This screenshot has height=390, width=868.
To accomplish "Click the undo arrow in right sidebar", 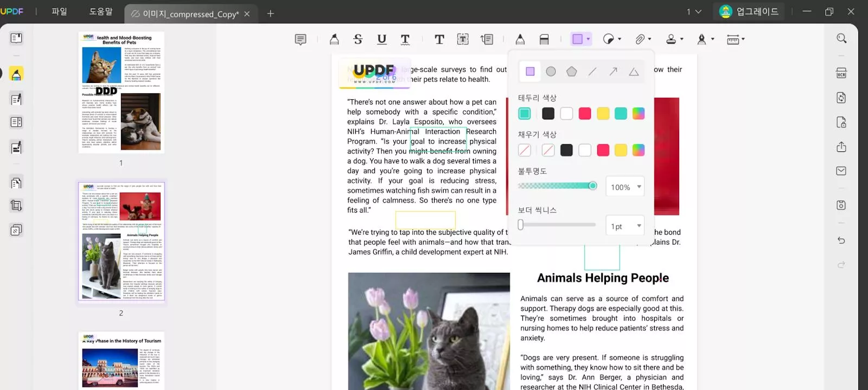I will [x=841, y=240].
